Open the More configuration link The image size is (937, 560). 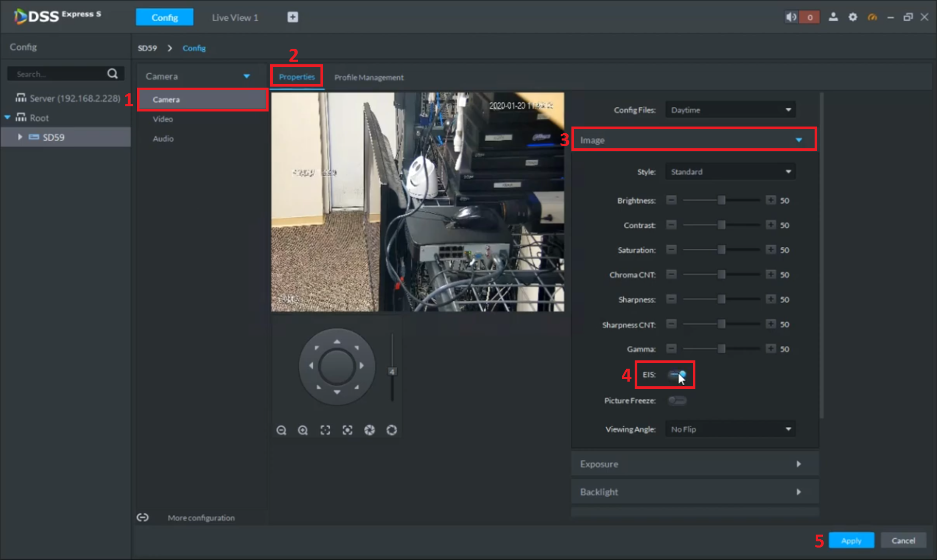[x=201, y=517]
